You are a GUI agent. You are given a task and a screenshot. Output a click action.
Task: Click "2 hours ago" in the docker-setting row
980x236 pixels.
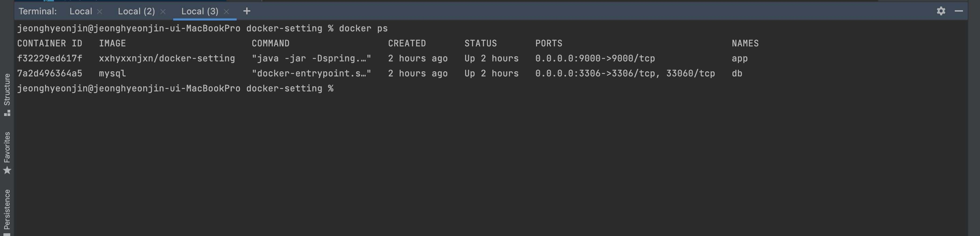pyautogui.click(x=418, y=58)
